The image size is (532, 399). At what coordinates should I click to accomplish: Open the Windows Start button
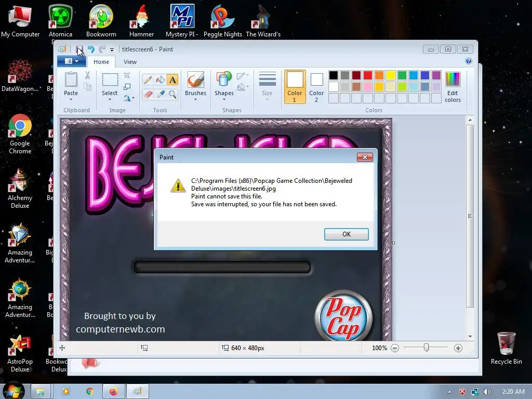click(x=13, y=391)
